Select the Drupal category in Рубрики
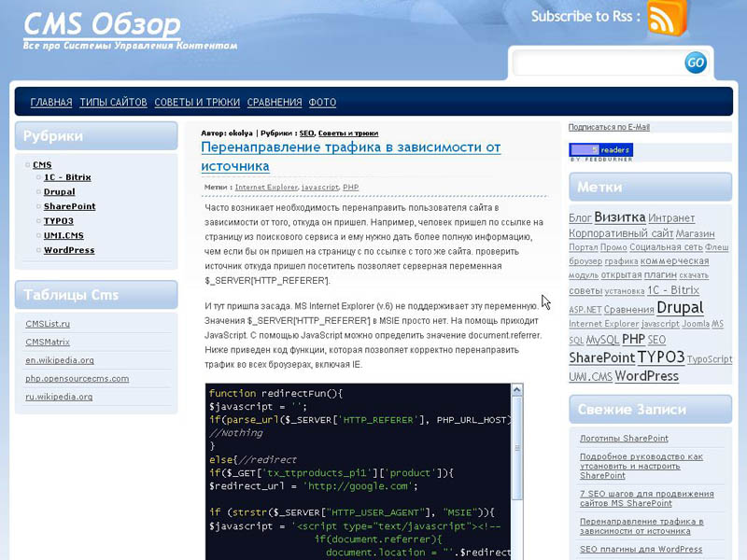 click(59, 192)
